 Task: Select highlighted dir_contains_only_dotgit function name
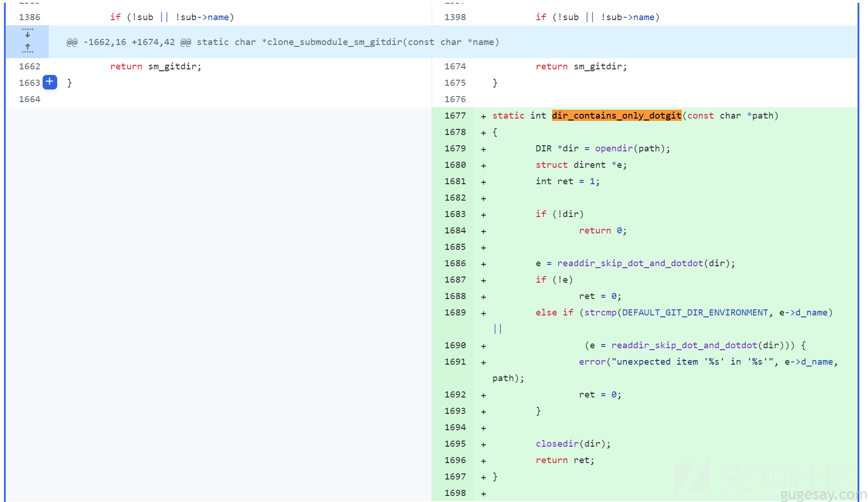(616, 115)
